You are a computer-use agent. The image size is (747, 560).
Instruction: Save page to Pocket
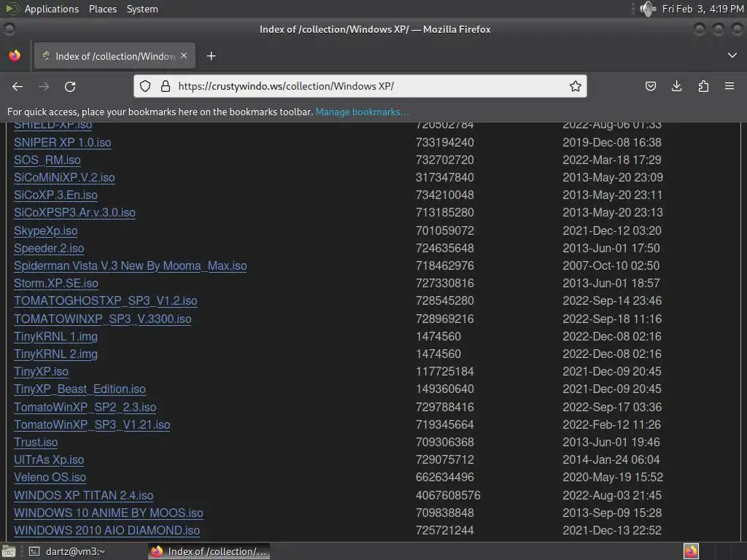pyautogui.click(x=650, y=86)
